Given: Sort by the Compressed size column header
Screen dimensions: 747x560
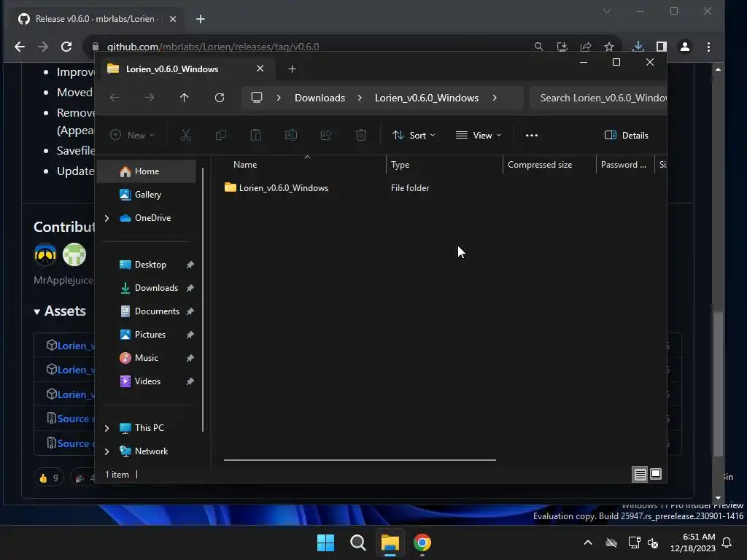Looking at the screenshot, I should coord(549,165).
